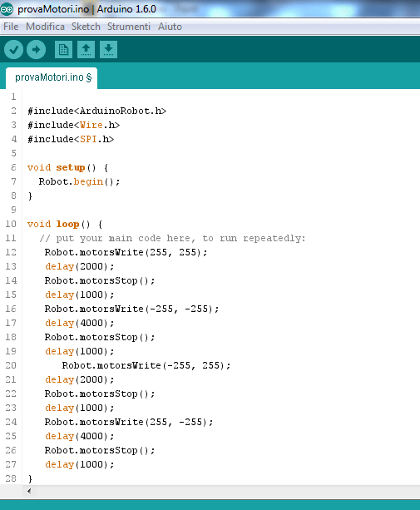Click the closing brace on line 28
Image resolution: width=420 pixels, height=510 pixels.
(30, 478)
